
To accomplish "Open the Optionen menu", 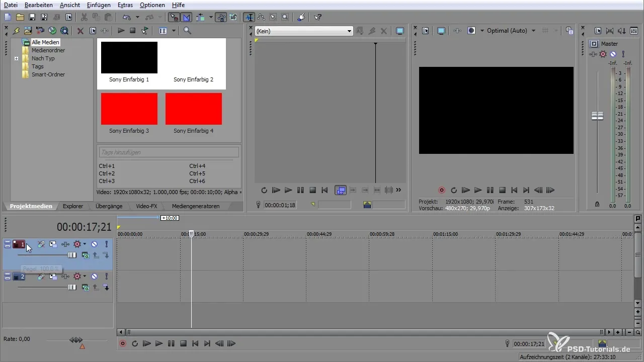I will [152, 5].
